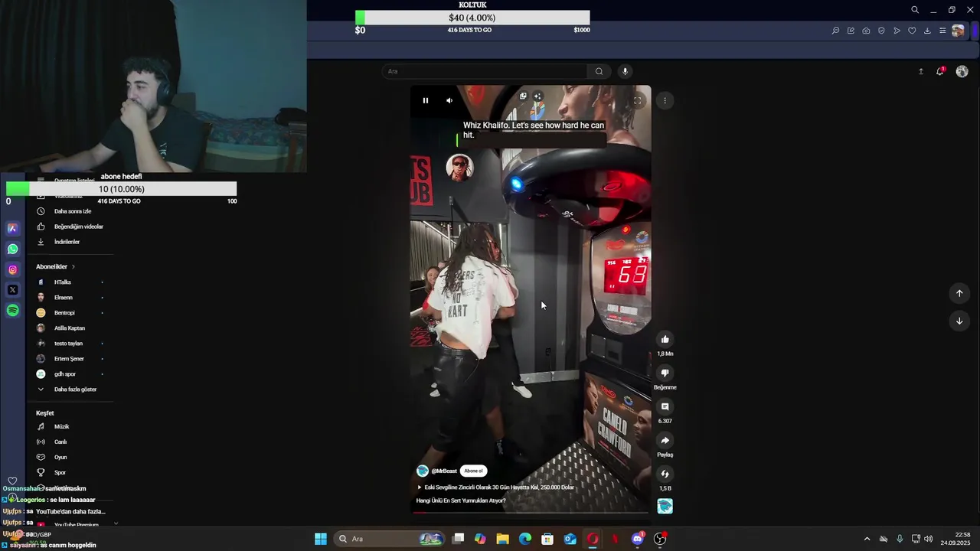Open the Aria AI sidebar icon

coord(12,228)
